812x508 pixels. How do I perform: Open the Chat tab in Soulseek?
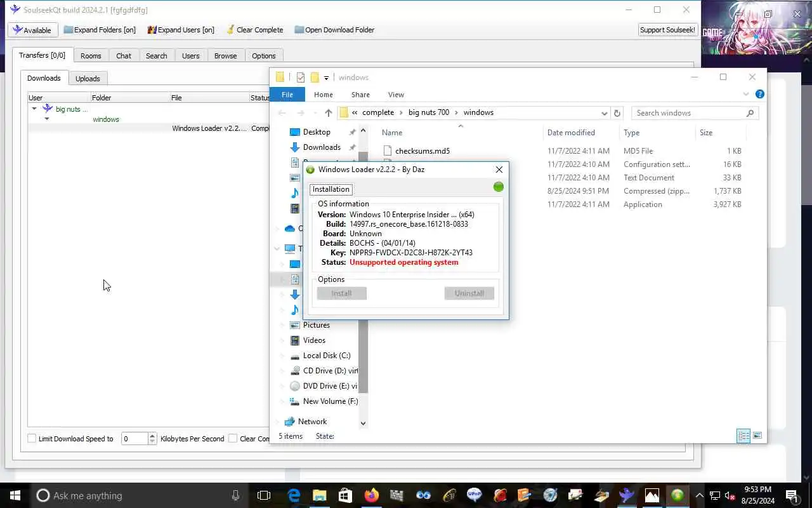[124, 56]
